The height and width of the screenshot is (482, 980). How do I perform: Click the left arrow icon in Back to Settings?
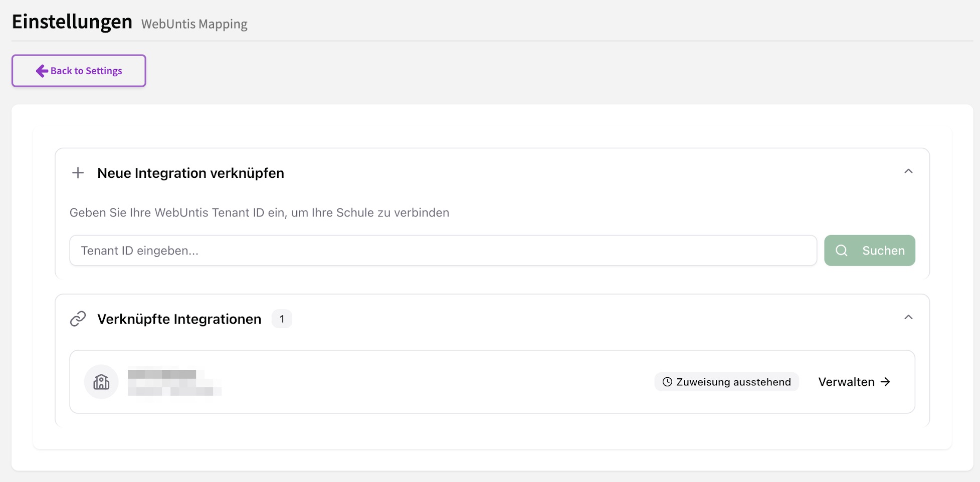click(x=42, y=71)
